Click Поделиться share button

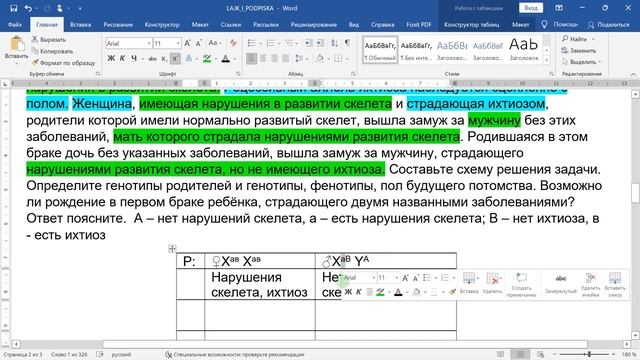608,24
